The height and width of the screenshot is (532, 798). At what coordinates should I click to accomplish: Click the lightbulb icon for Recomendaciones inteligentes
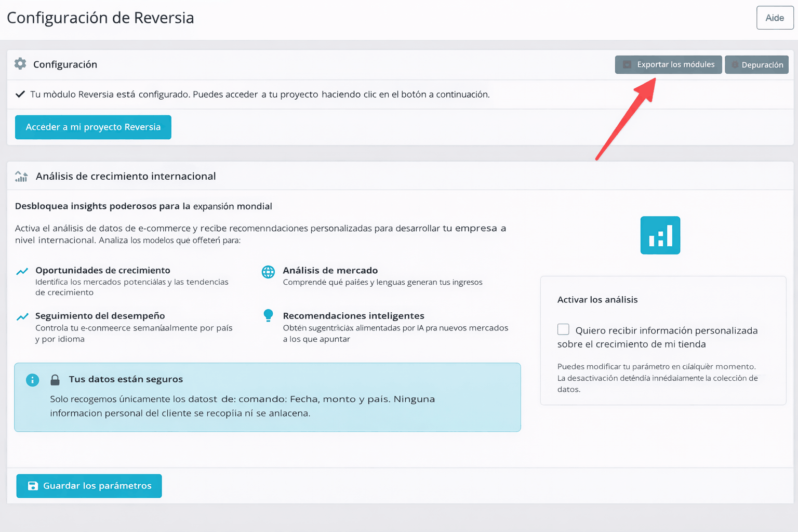click(x=268, y=315)
